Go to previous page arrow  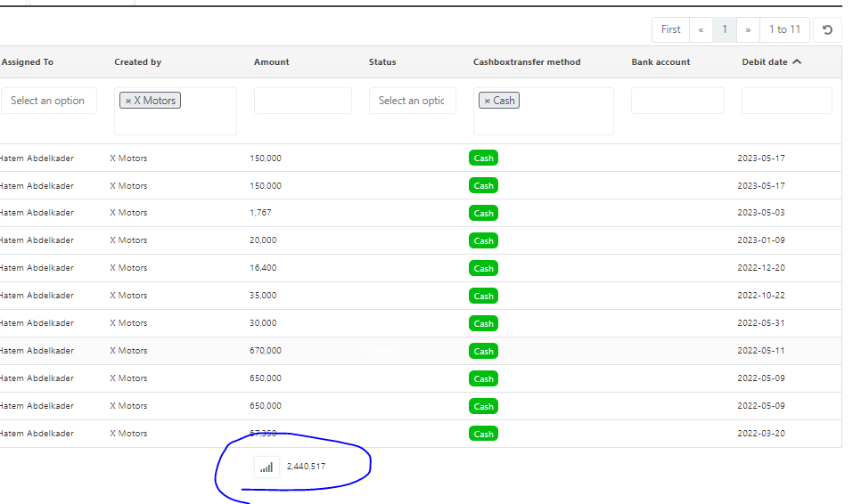coord(701,29)
